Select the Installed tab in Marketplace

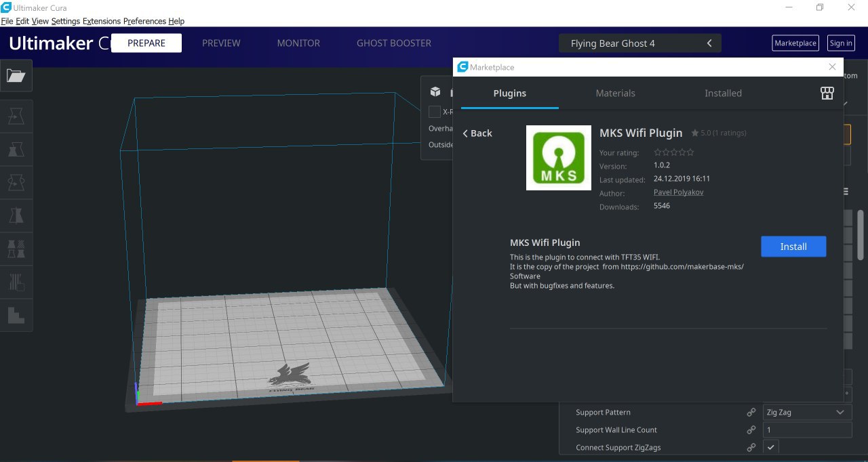coord(723,93)
